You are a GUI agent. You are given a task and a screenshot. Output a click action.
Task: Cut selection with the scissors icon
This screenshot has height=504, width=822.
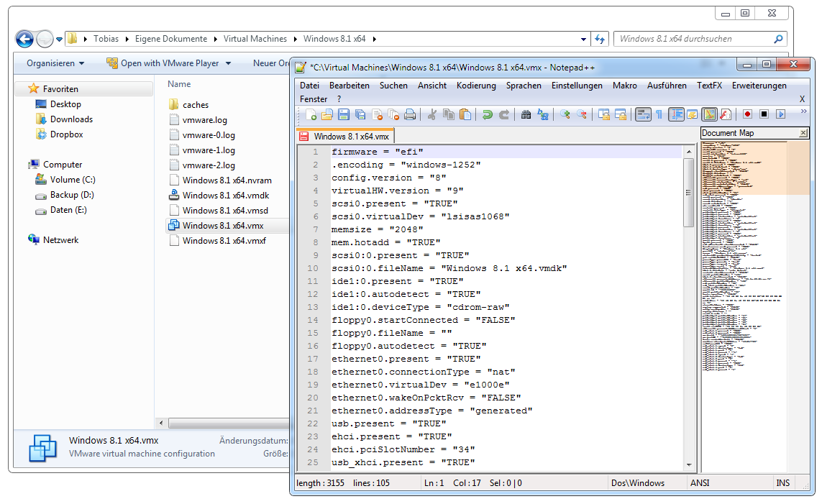click(432, 114)
